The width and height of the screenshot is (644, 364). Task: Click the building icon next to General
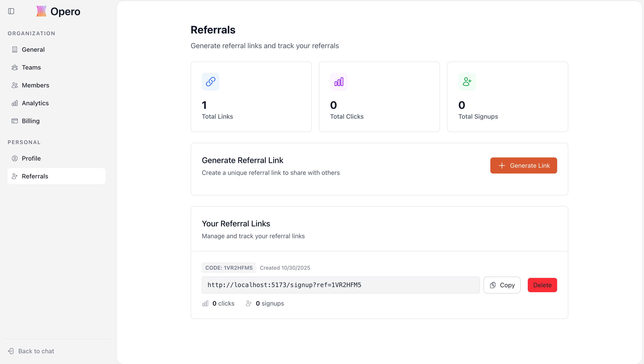(15, 50)
